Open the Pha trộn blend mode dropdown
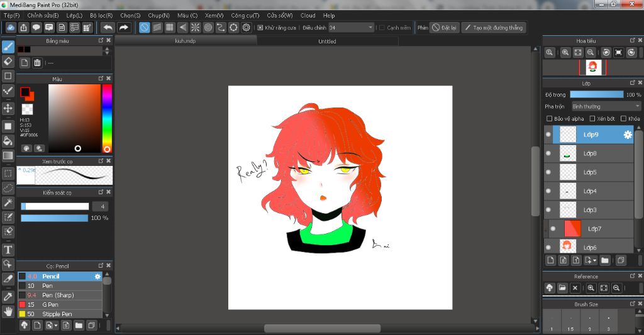The height and width of the screenshot is (335, 644). tap(606, 106)
